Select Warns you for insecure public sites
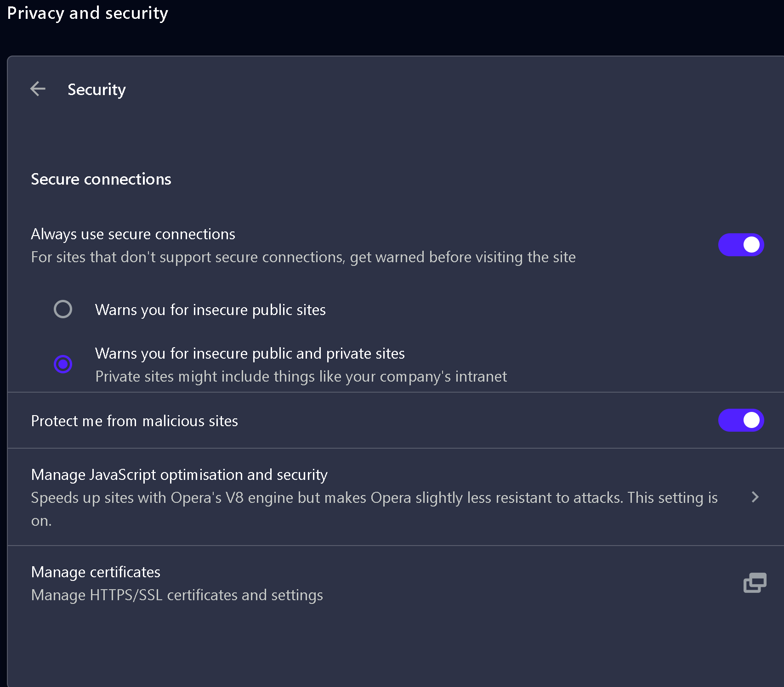Screen dimensions: 784x687 point(63,309)
